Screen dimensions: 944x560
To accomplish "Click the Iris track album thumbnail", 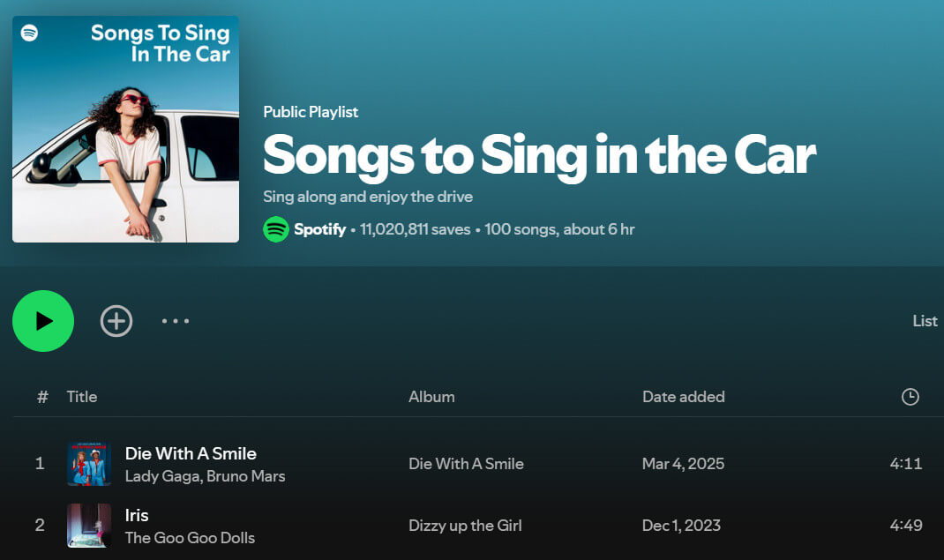I will [89, 526].
